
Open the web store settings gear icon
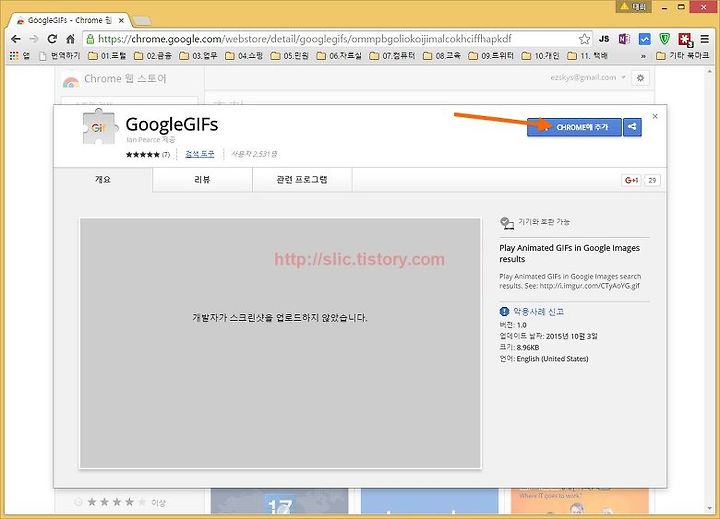pos(640,78)
